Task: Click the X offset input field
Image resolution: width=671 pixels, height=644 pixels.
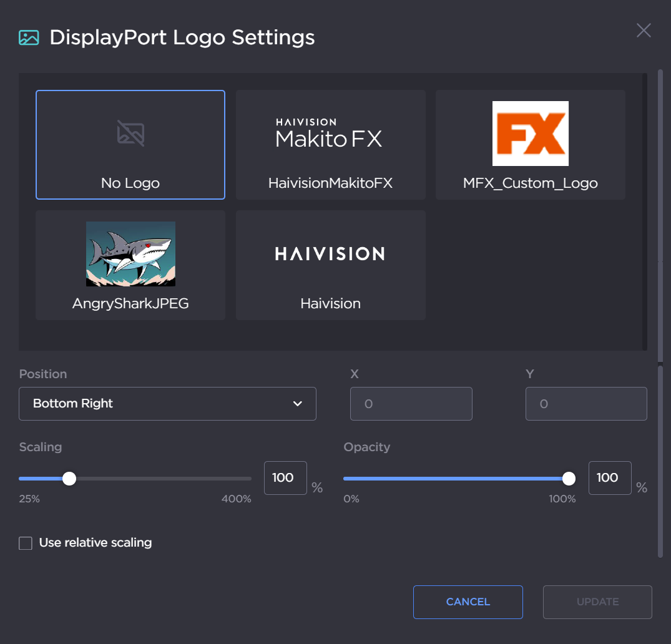Action: pos(411,404)
